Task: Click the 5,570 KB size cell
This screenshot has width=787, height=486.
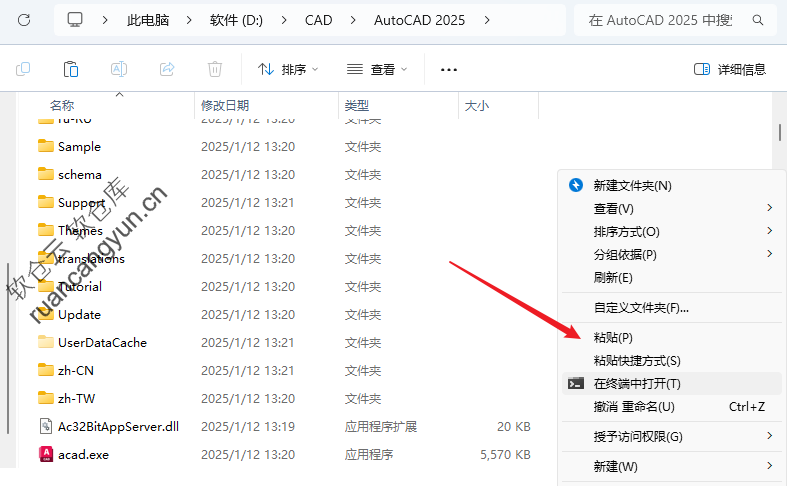Action: coord(505,455)
